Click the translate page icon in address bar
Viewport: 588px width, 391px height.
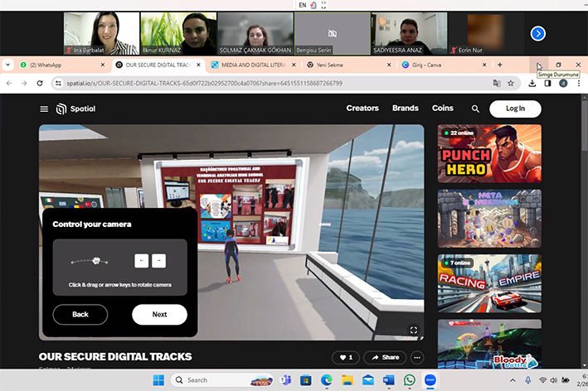(496, 83)
